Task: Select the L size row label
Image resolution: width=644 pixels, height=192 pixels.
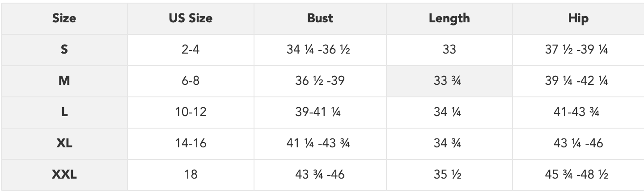Action: pos(64,112)
